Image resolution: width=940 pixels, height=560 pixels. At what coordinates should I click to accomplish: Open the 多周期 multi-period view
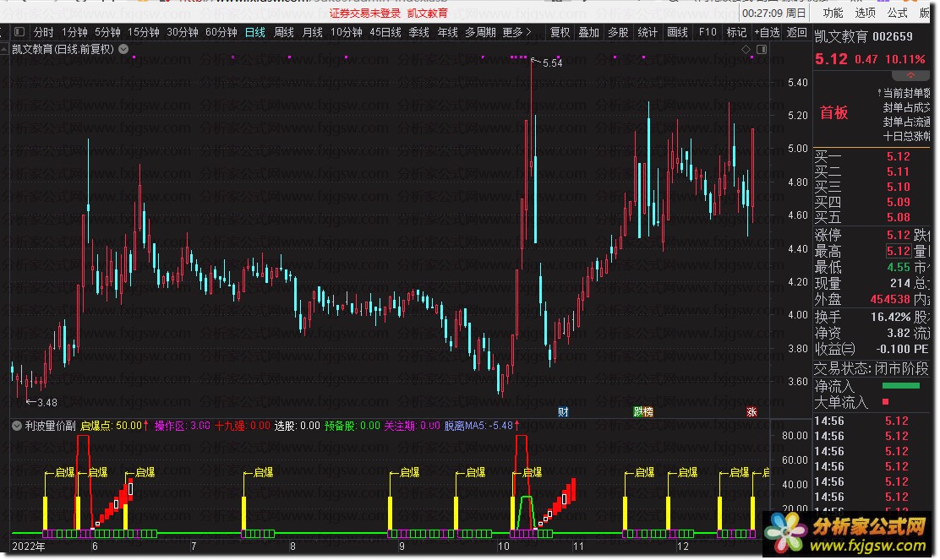click(480, 32)
